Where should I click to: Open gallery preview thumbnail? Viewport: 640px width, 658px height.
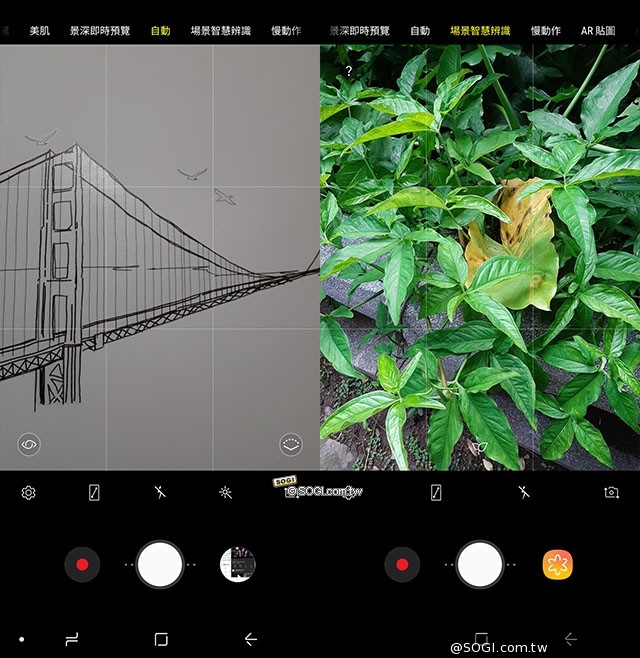238,564
